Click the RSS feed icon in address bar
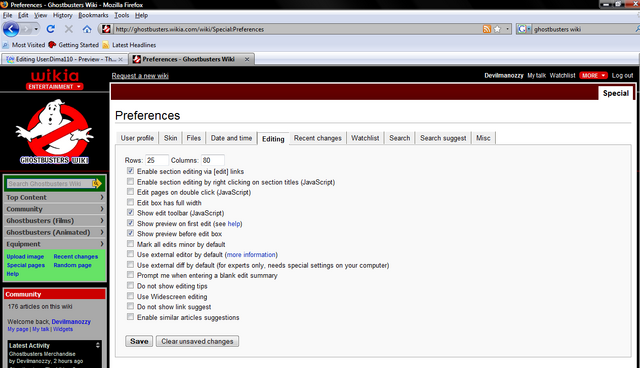This screenshot has width=640, height=368. (x=487, y=29)
